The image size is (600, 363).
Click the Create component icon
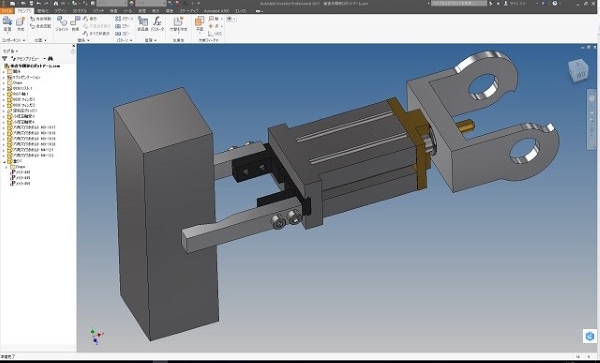pos(21,22)
